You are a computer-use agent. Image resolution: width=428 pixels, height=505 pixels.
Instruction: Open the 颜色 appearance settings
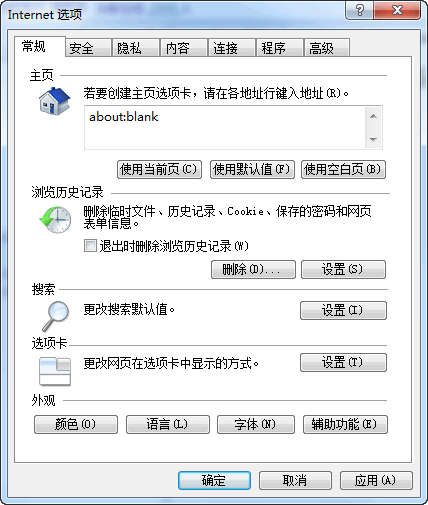coord(76,424)
